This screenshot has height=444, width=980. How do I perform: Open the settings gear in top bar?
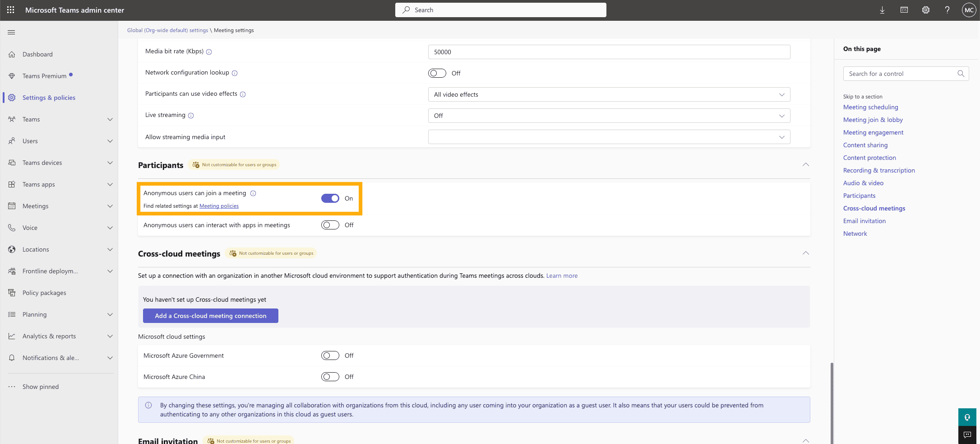point(925,10)
